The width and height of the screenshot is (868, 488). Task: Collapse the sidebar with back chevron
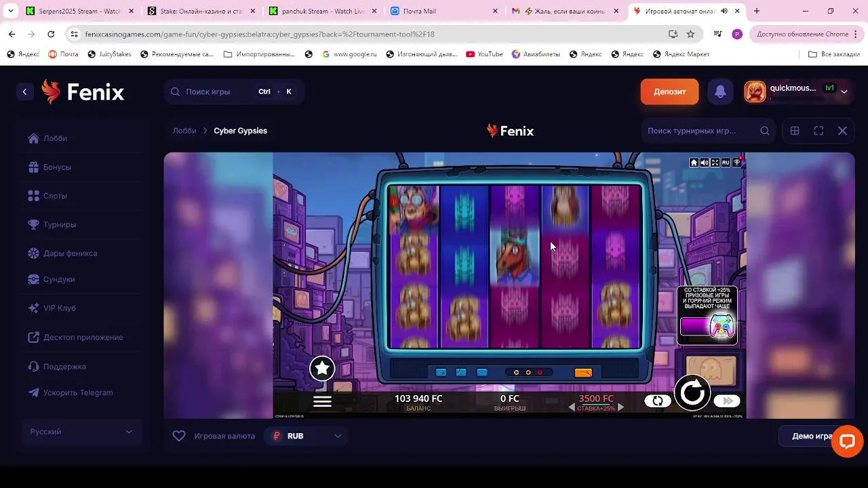[24, 91]
